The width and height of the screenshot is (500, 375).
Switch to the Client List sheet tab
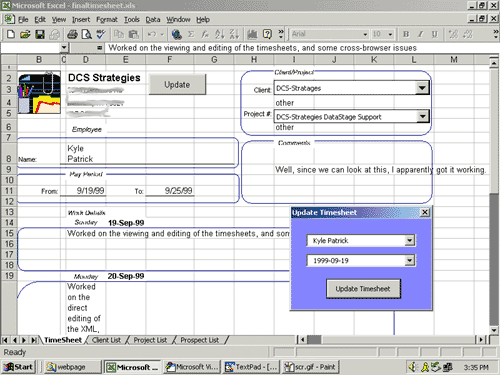[x=106, y=340]
